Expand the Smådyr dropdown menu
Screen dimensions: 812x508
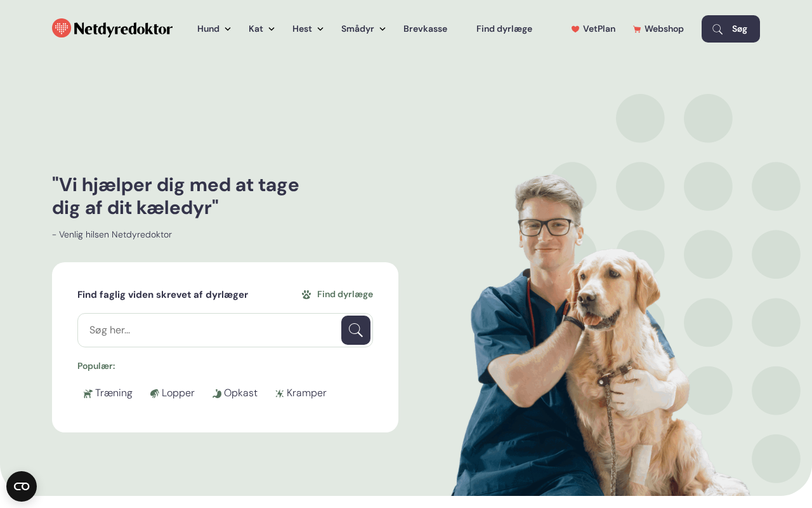click(x=363, y=29)
